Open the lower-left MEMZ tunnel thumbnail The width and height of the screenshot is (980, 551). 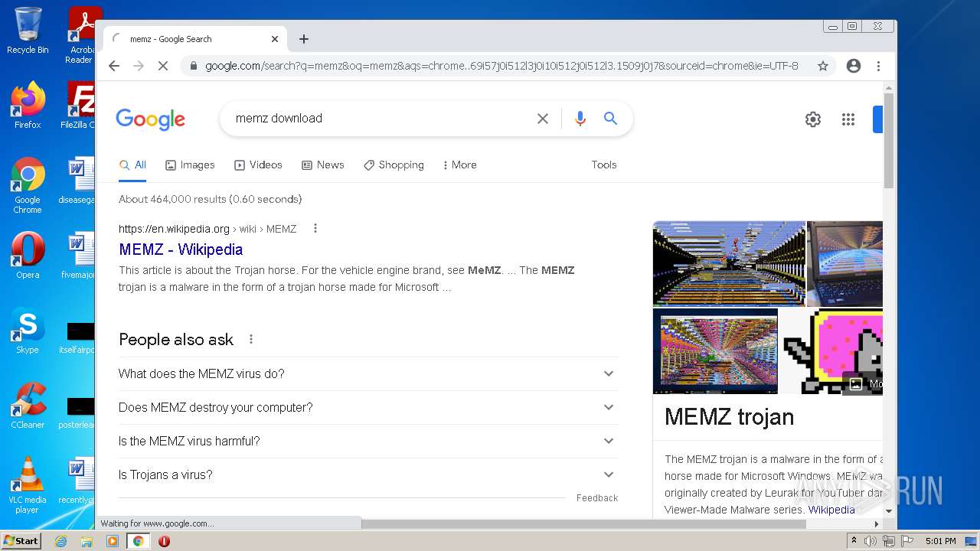pyautogui.click(x=715, y=351)
